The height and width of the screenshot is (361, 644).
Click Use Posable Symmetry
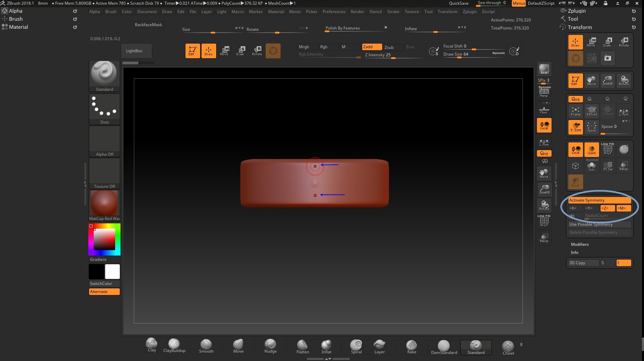pyautogui.click(x=599, y=224)
